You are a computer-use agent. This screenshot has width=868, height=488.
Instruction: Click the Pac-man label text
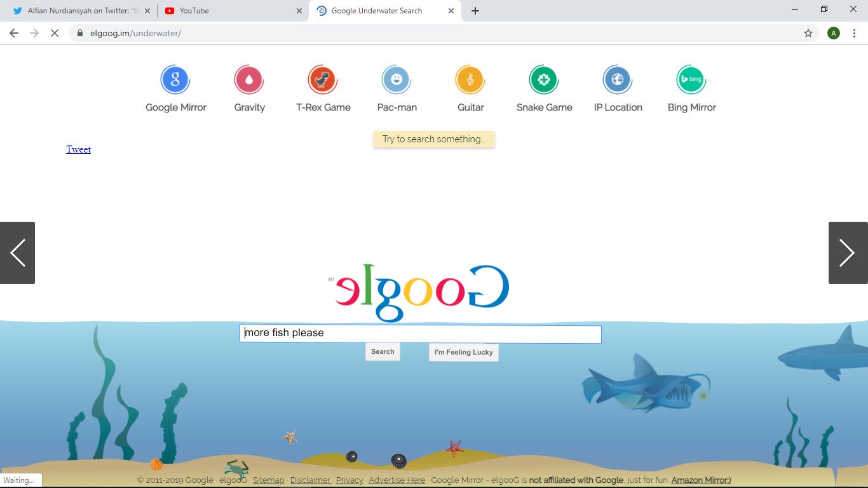coord(397,107)
